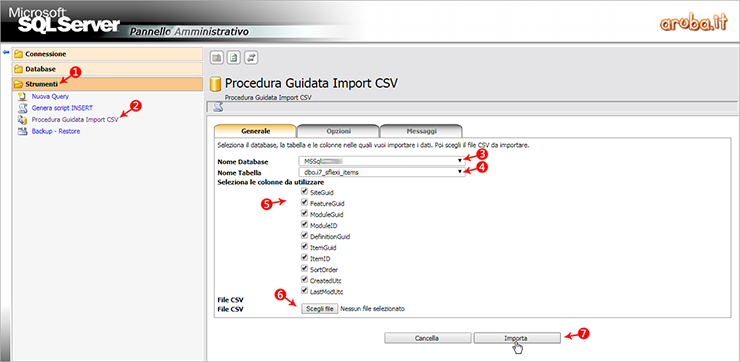This screenshot has height=362, width=740.
Task: Click the Procedura Guidata Import CSV sidebar icon
Action: coord(22,120)
